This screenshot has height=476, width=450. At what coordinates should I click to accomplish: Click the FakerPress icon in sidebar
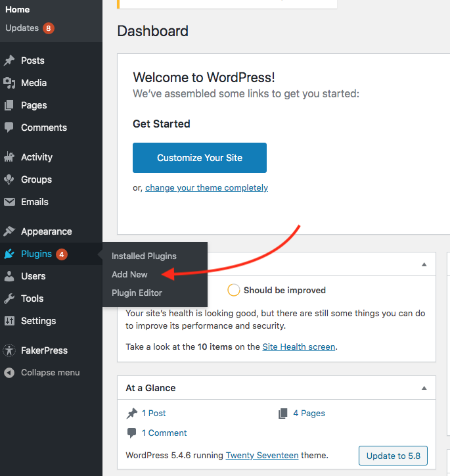click(9, 350)
